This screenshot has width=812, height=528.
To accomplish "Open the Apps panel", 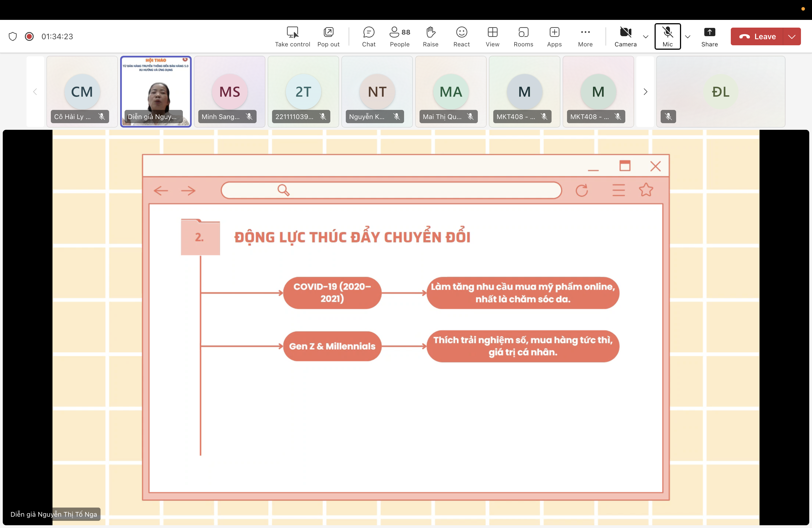I will [554, 36].
